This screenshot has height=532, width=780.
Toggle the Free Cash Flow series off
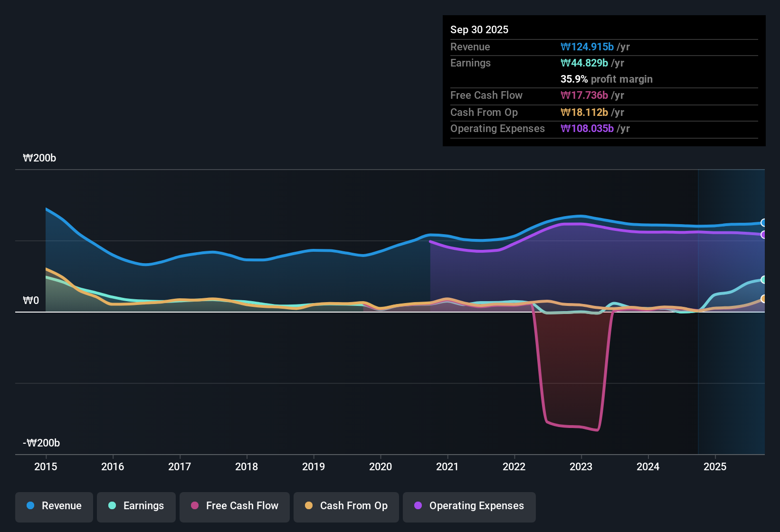(234, 506)
